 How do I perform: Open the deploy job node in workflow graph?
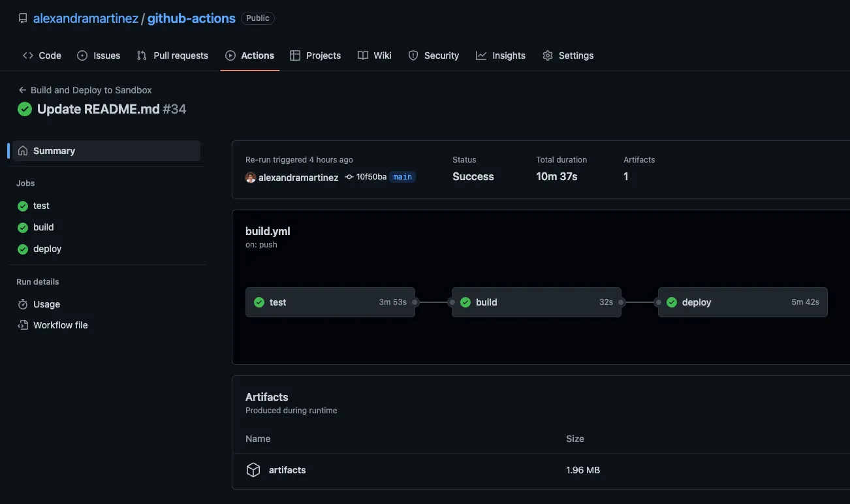[x=743, y=302]
